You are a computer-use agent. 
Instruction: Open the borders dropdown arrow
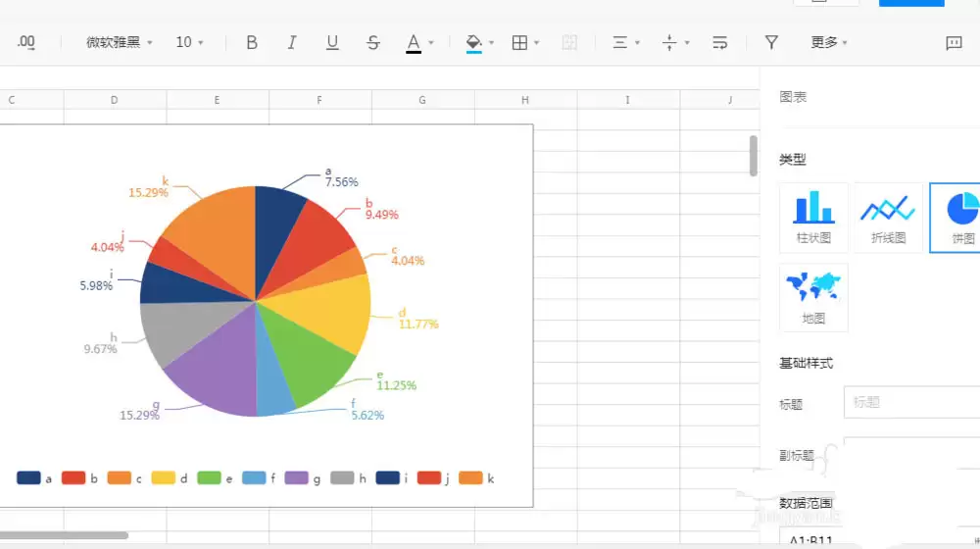coord(537,43)
